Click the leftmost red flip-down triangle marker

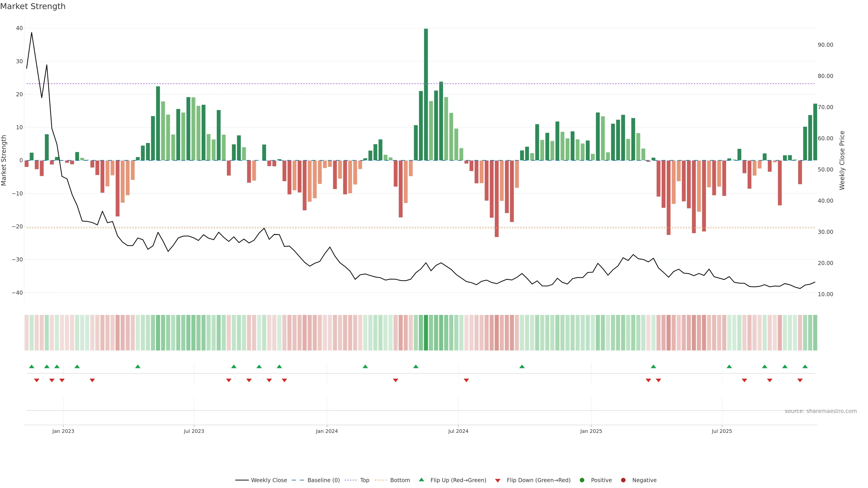coord(37,380)
